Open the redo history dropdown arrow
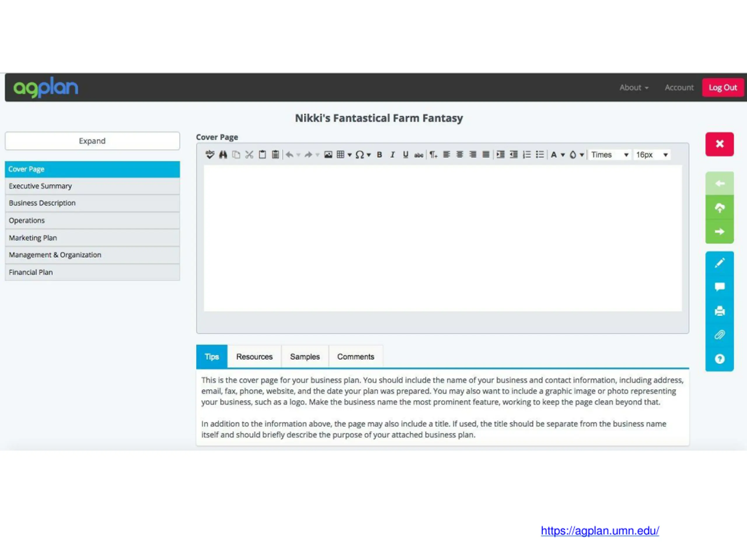This screenshot has width=747, height=560. (317, 155)
